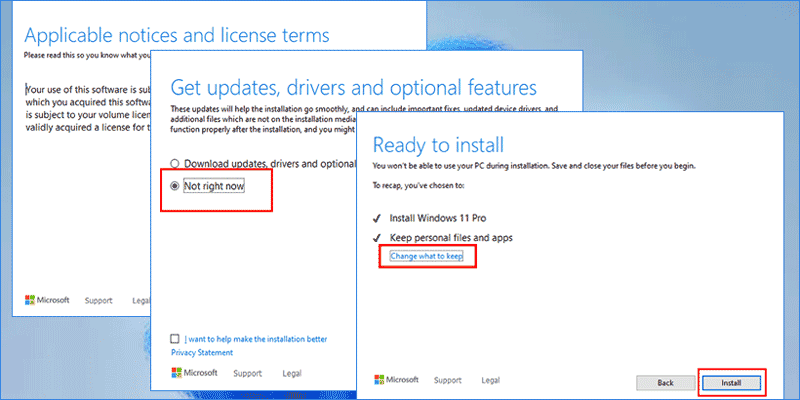Click the Install button

coord(732,383)
